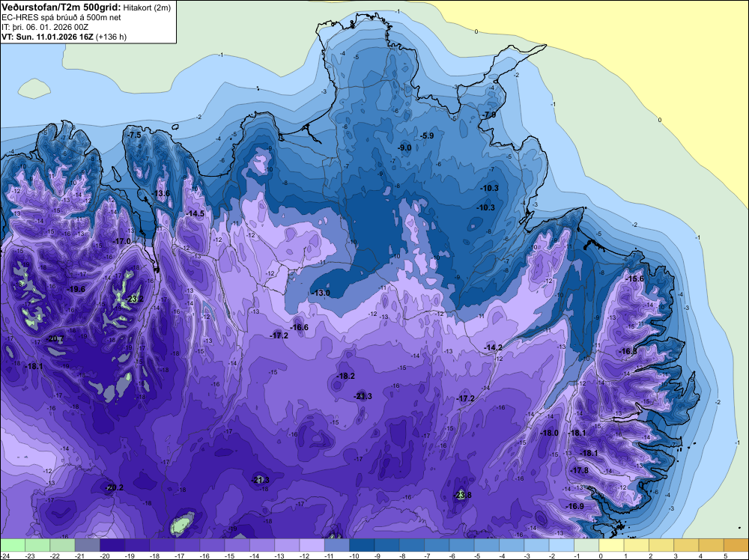Select the light green swatch above -22
749x560 pixels.
coord(63,545)
